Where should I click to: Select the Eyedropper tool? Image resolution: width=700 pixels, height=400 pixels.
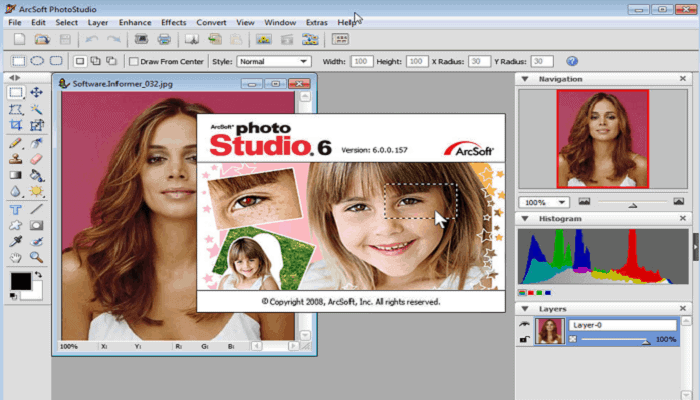pyautogui.click(x=16, y=242)
